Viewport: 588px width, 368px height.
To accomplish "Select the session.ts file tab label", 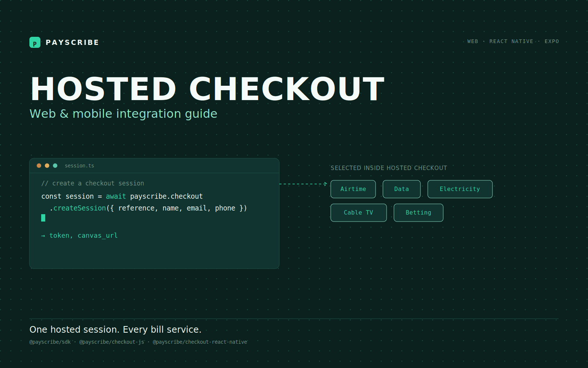I will 79,166.
